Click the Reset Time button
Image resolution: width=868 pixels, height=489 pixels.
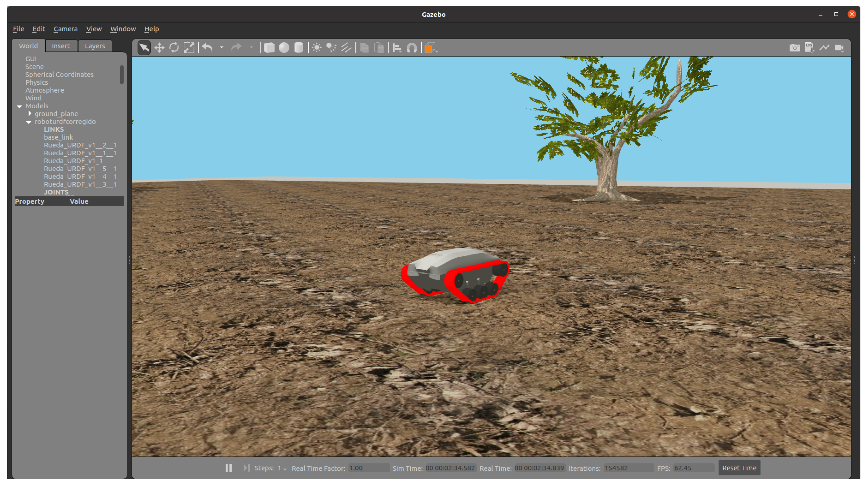(739, 468)
